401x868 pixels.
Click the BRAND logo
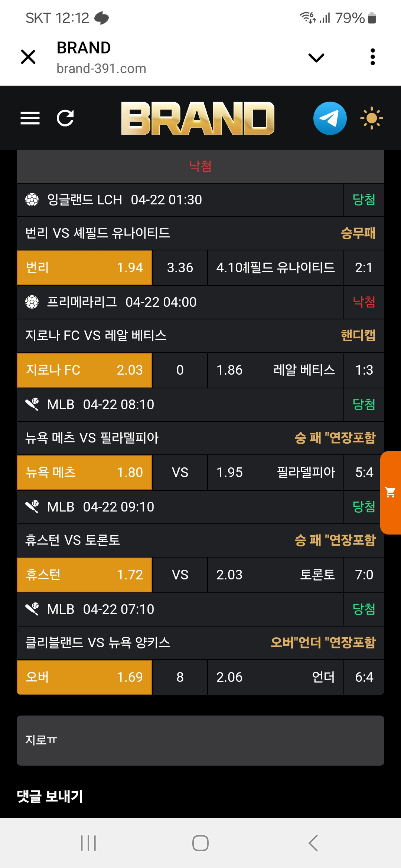[x=198, y=118]
